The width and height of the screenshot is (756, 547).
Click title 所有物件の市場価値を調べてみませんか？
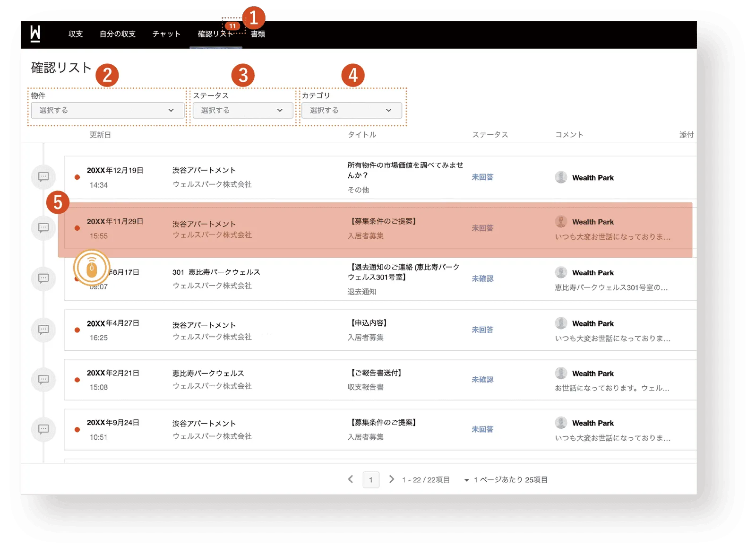(x=405, y=170)
